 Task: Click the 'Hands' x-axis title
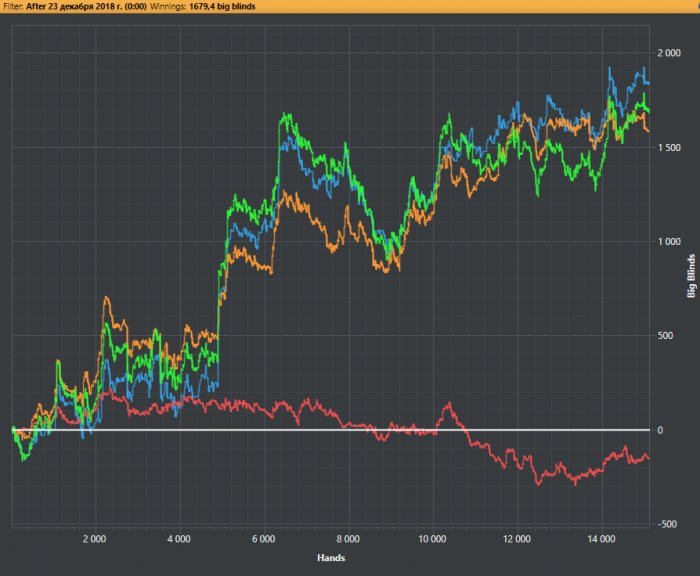331,558
